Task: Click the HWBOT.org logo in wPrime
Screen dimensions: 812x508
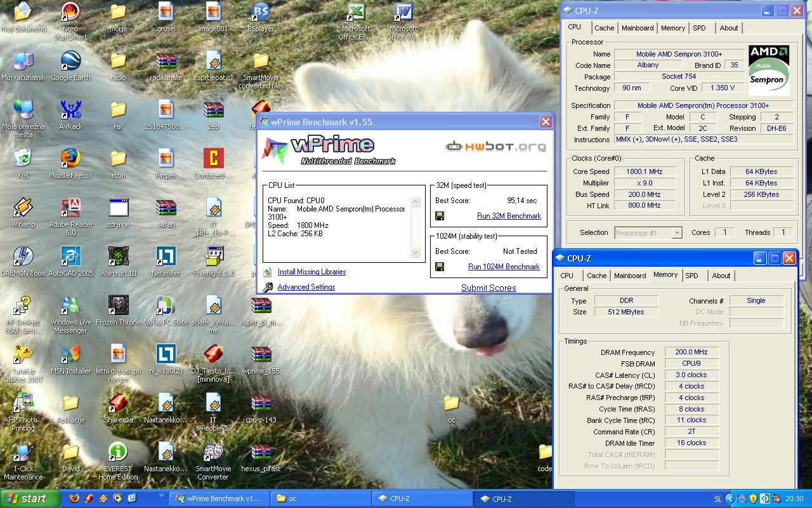Action: coord(495,147)
